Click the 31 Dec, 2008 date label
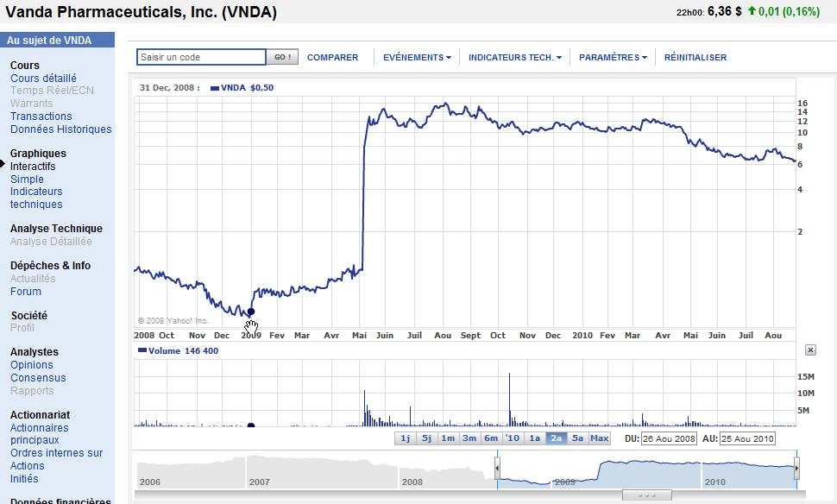The width and height of the screenshot is (837, 504). [170, 87]
